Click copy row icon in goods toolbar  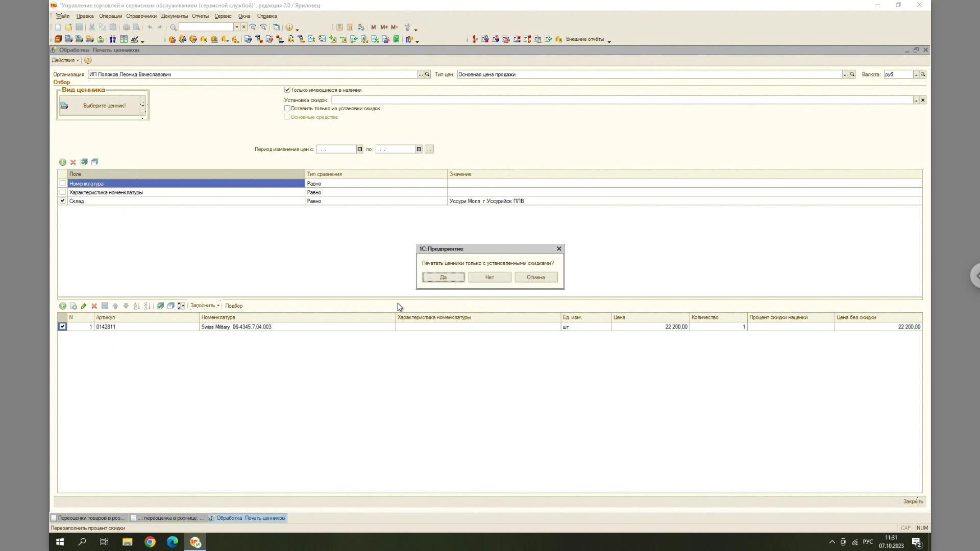73,306
